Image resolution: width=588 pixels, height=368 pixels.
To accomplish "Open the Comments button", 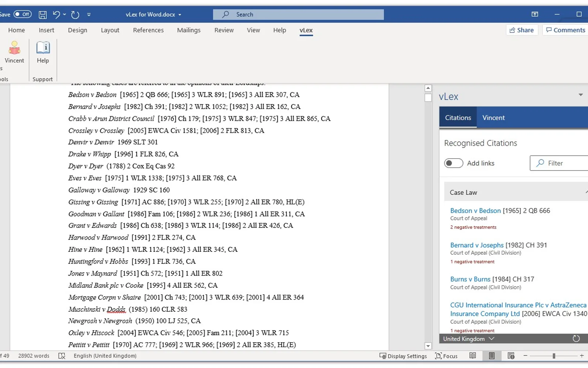I will click(566, 30).
